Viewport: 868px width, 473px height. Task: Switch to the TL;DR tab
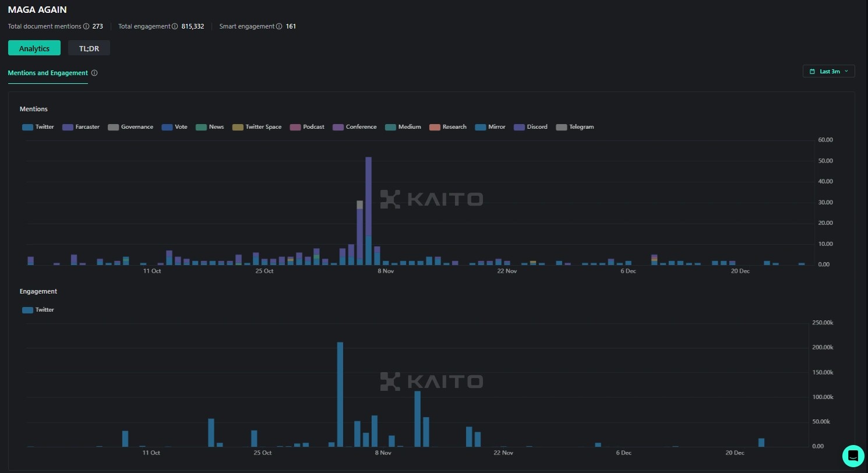[89, 48]
